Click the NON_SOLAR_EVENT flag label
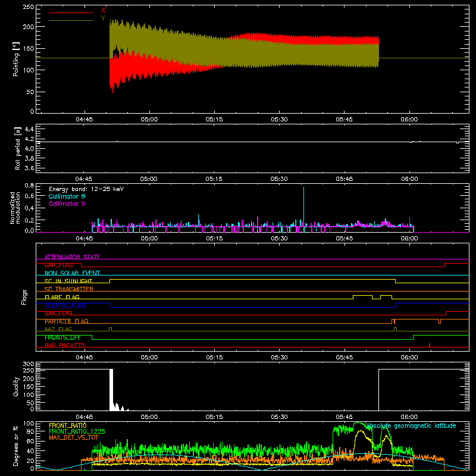This screenshot has height=476, width=476. (x=72, y=273)
